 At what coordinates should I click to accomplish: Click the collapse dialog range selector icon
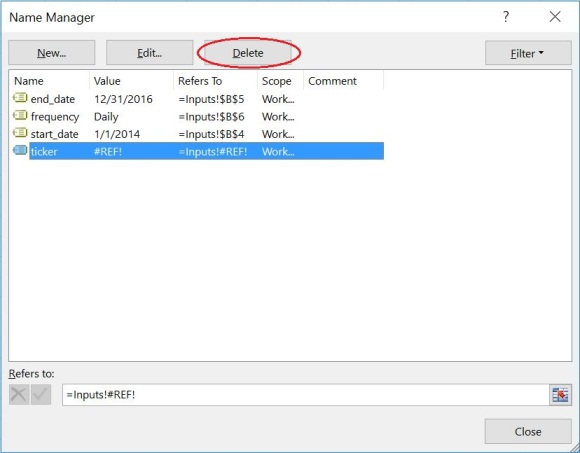point(560,395)
